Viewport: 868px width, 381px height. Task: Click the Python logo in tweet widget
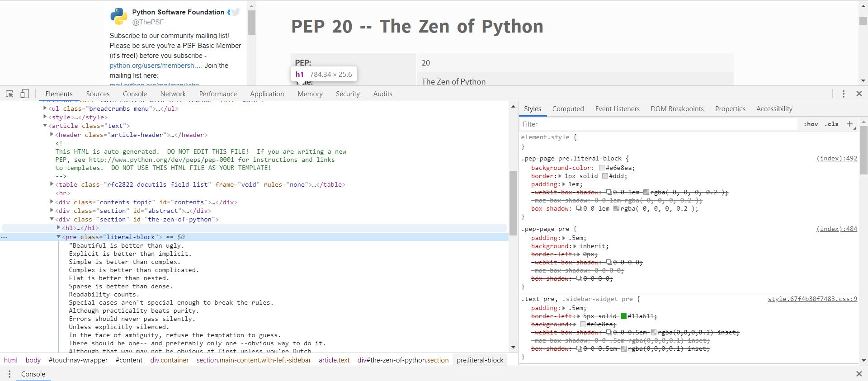[118, 16]
